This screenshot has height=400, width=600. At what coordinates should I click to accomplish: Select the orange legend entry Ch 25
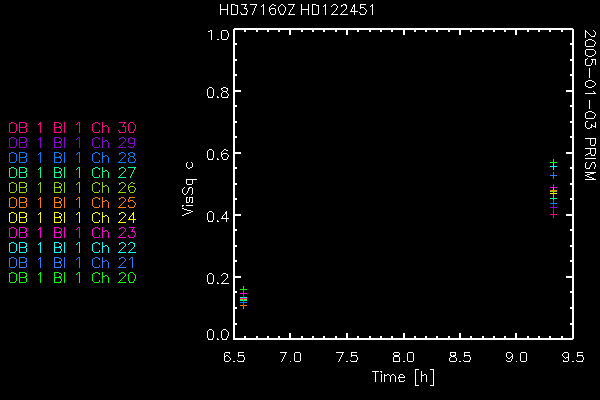tap(72, 202)
